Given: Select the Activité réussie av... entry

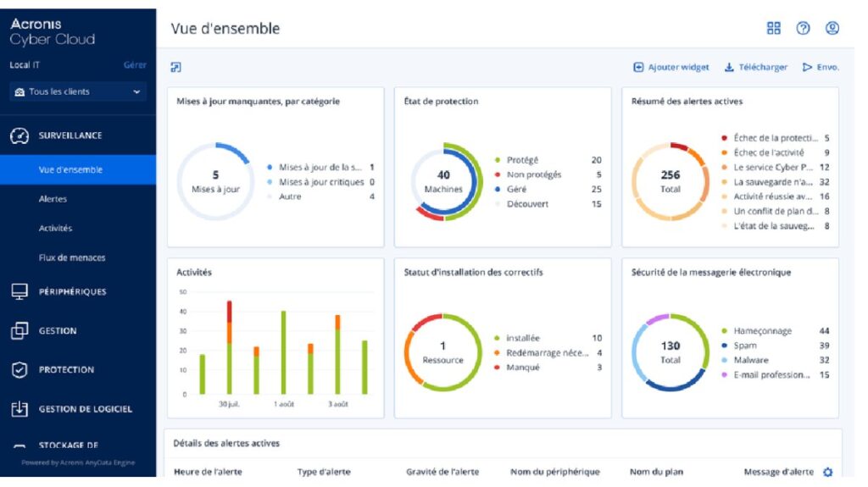Looking at the screenshot, I should pos(775,196).
